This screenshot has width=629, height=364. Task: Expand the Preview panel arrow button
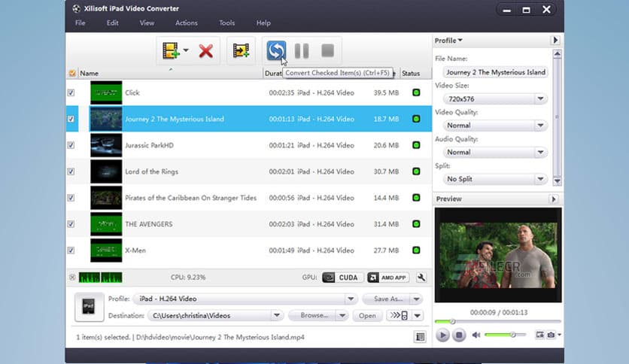coord(554,199)
